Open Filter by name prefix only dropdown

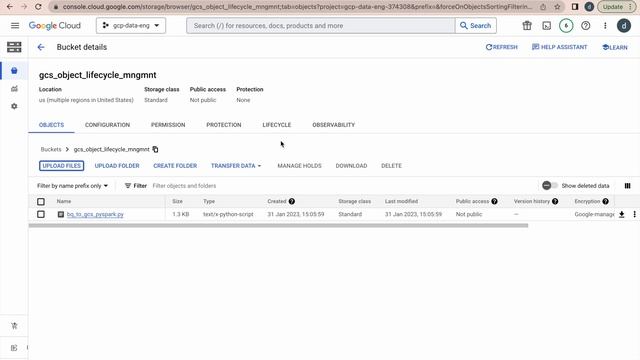72,186
